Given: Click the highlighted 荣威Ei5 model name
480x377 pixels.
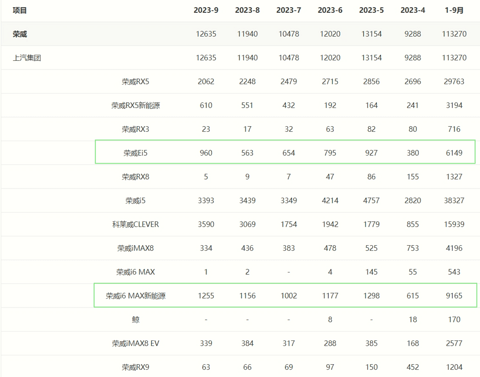Looking at the screenshot, I should coord(135,153).
